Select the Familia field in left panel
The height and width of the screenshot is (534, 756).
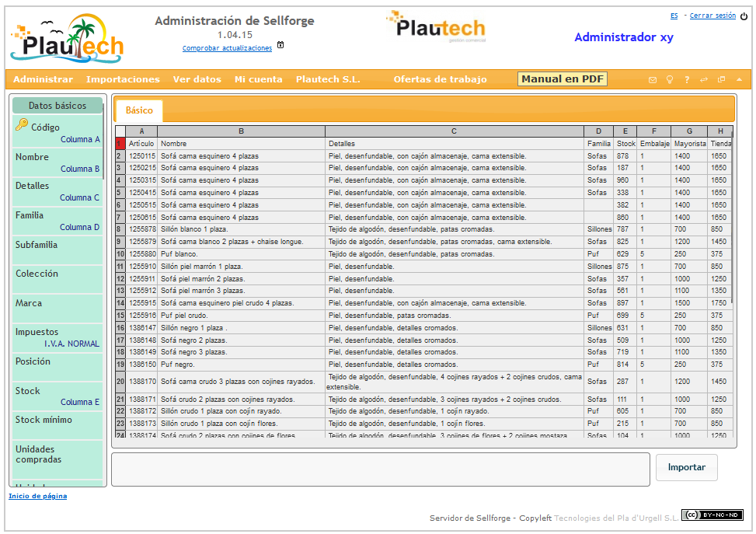tap(57, 221)
